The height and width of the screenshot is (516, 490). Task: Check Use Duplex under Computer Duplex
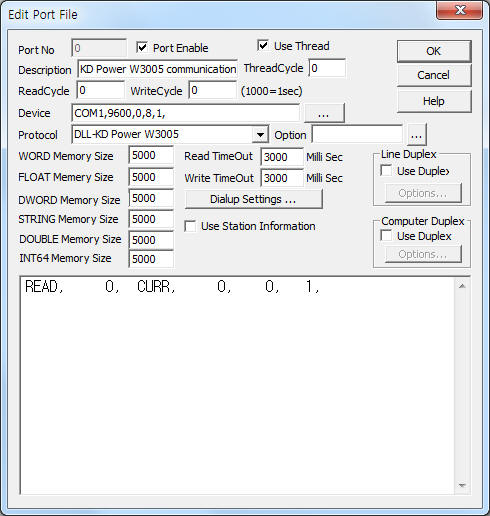(386, 236)
